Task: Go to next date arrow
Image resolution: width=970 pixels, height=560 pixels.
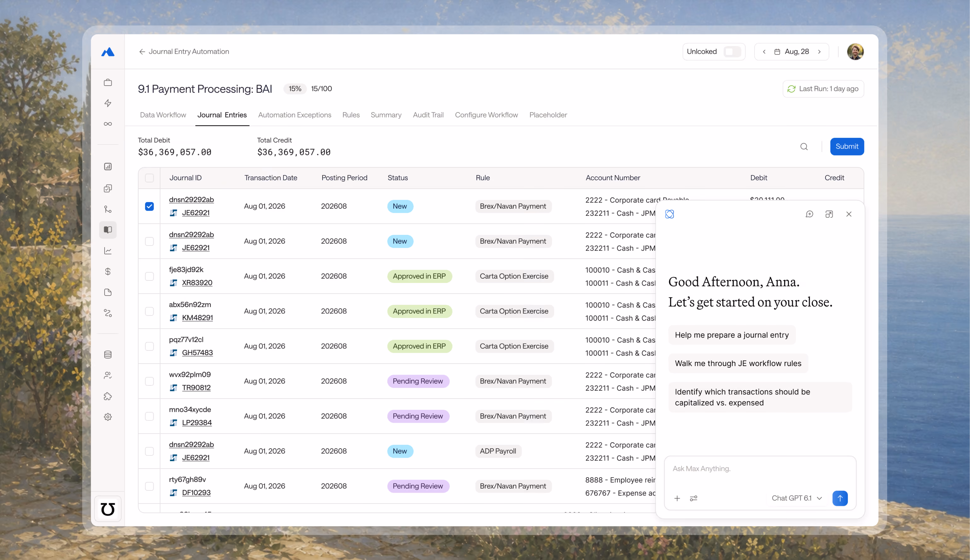Action: pos(819,52)
